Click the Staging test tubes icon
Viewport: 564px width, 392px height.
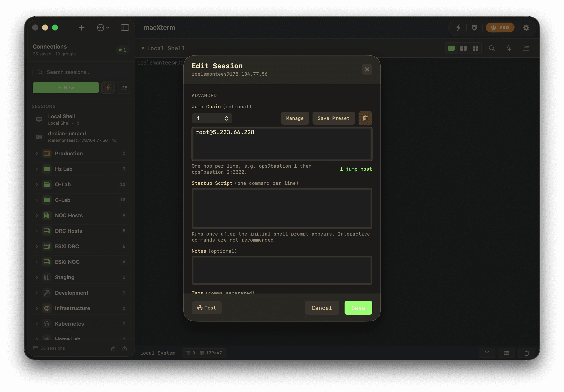47,277
